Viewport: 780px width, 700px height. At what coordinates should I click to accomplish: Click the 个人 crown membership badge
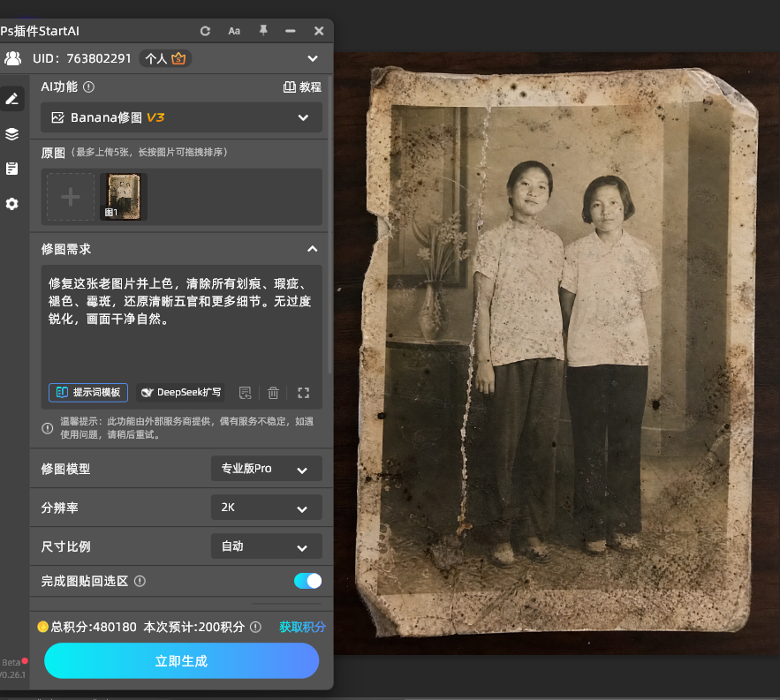click(165, 58)
